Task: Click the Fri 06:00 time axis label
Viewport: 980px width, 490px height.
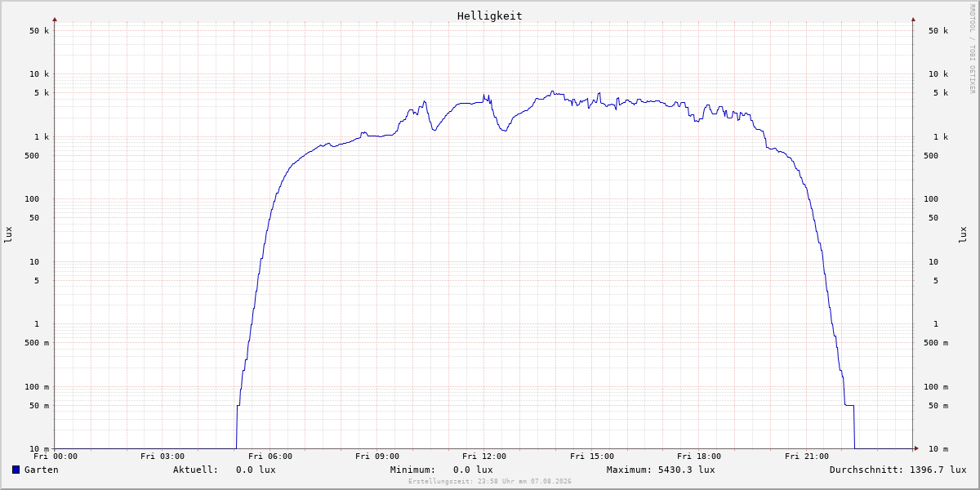Action: point(270,457)
